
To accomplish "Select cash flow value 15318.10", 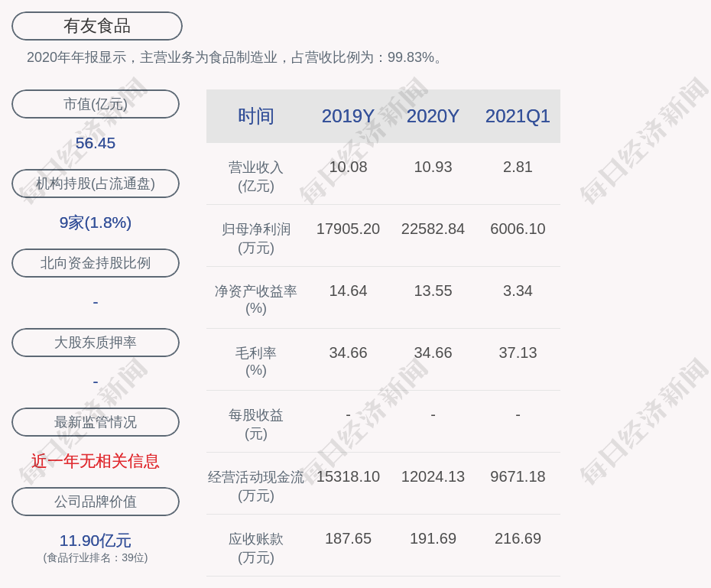I will click(349, 476).
